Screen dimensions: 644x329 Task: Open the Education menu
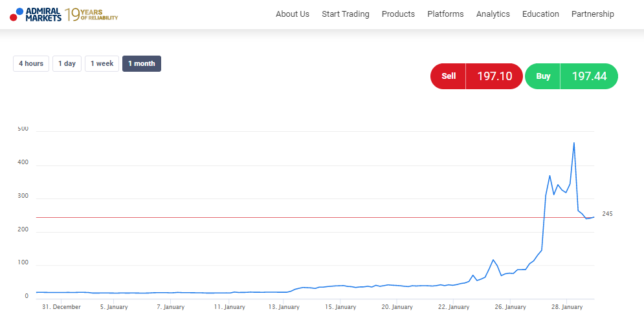coord(540,14)
